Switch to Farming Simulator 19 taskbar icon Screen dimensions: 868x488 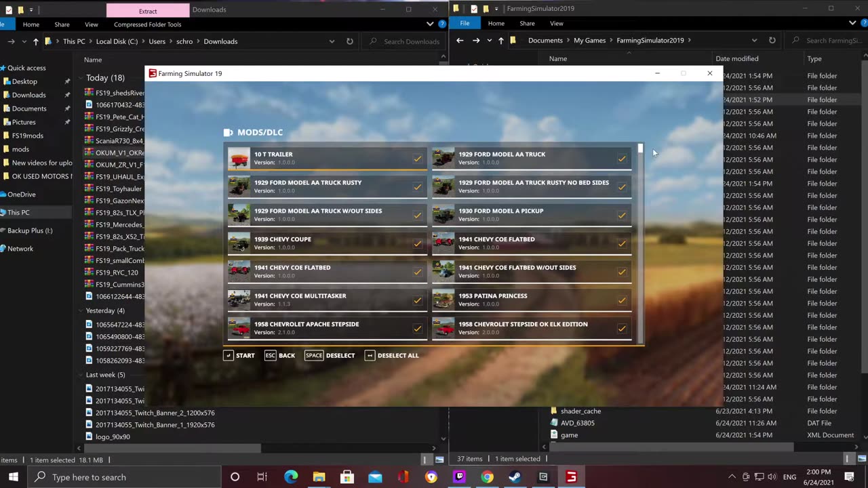(571, 477)
